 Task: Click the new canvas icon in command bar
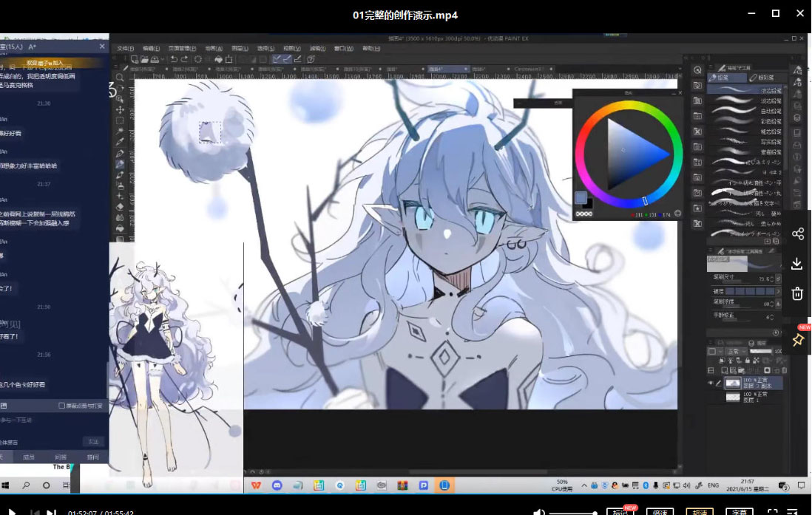click(135, 60)
